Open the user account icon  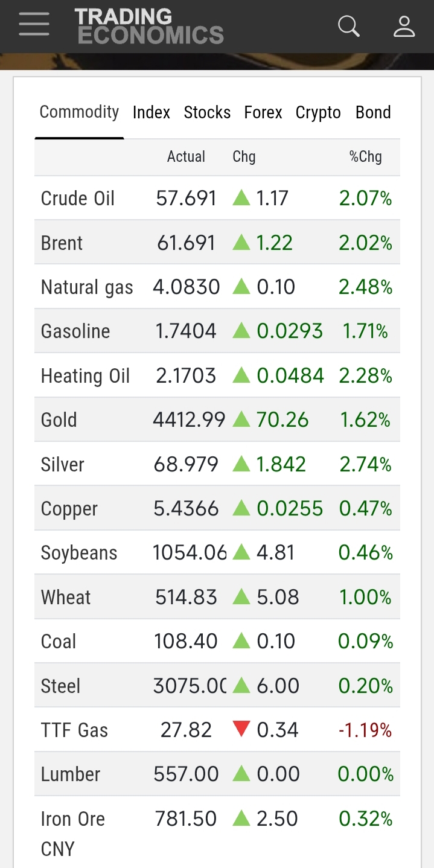click(x=404, y=26)
